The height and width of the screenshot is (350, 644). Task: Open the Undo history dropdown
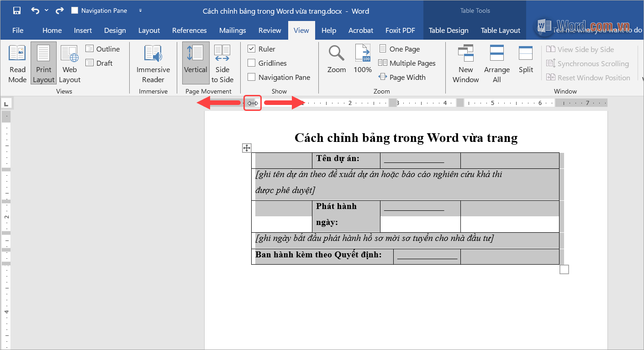47,10
